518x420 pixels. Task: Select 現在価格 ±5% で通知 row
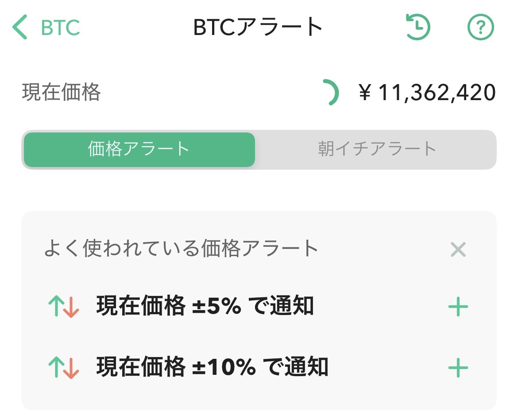coord(259,307)
